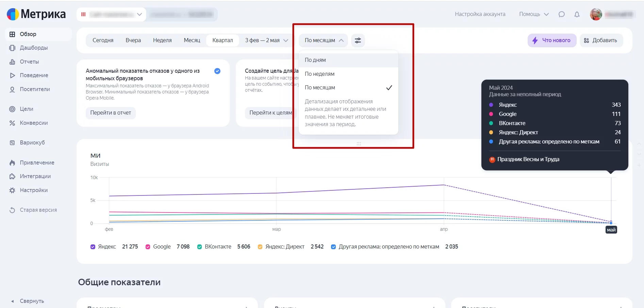Click the Общие показатели heading

[x=119, y=282]
